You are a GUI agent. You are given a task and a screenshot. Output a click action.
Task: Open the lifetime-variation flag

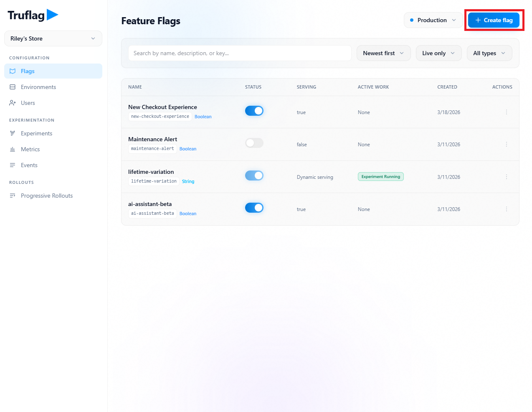point(151,172)
